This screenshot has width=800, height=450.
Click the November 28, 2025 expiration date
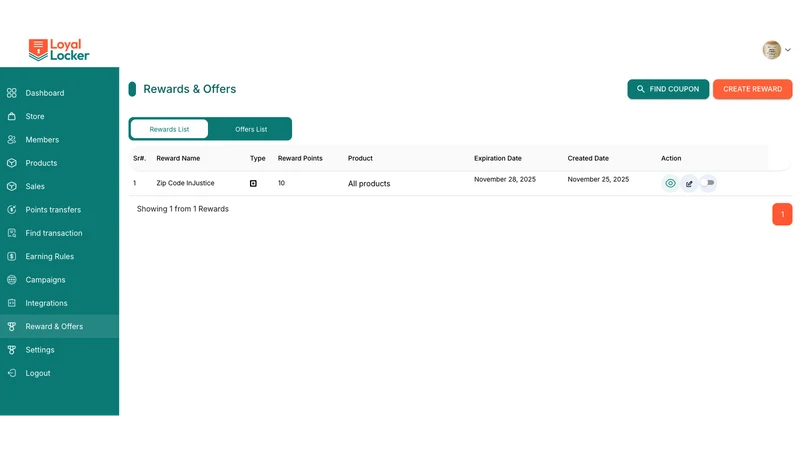pos(505,179)
